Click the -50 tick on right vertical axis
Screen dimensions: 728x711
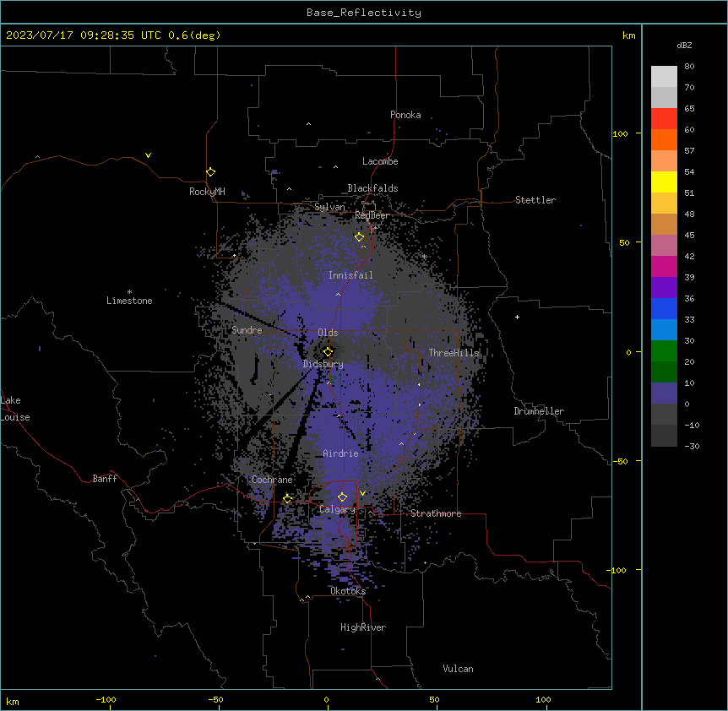point(620,461)
